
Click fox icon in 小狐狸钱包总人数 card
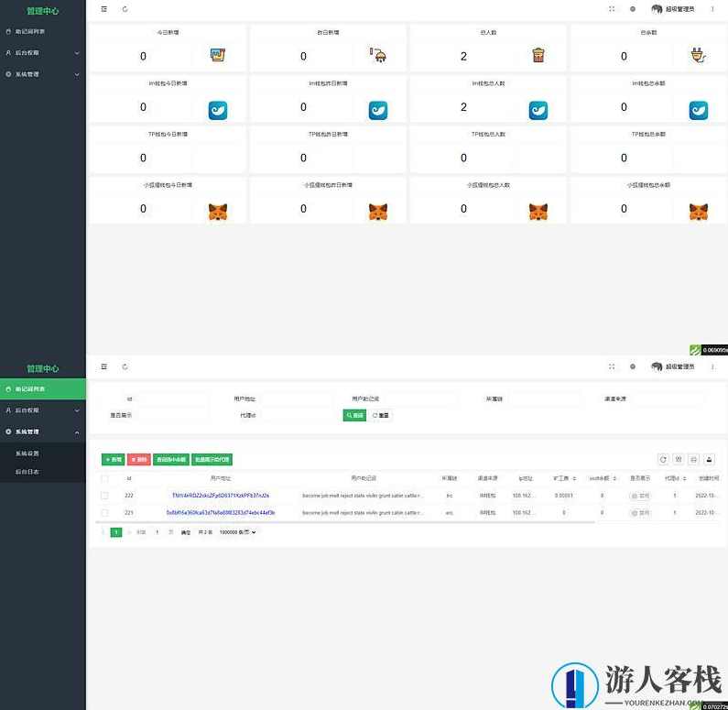(538, 212)
